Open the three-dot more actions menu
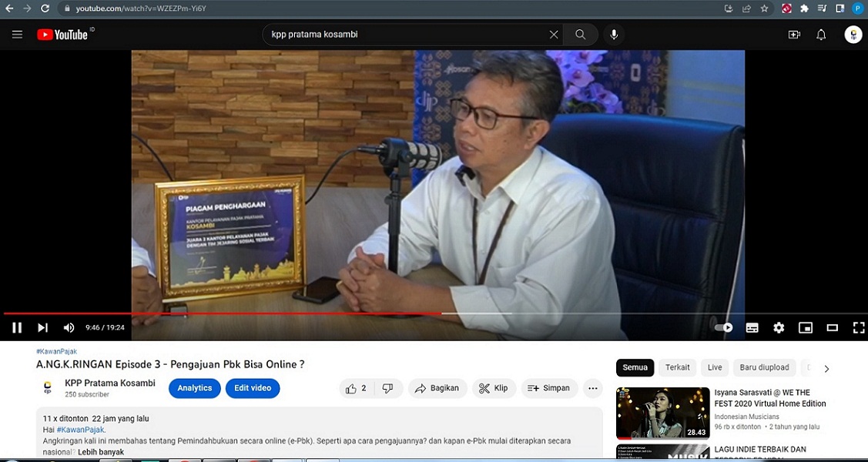Viewport: 868px width, 462px height. (x=592, y=388)
